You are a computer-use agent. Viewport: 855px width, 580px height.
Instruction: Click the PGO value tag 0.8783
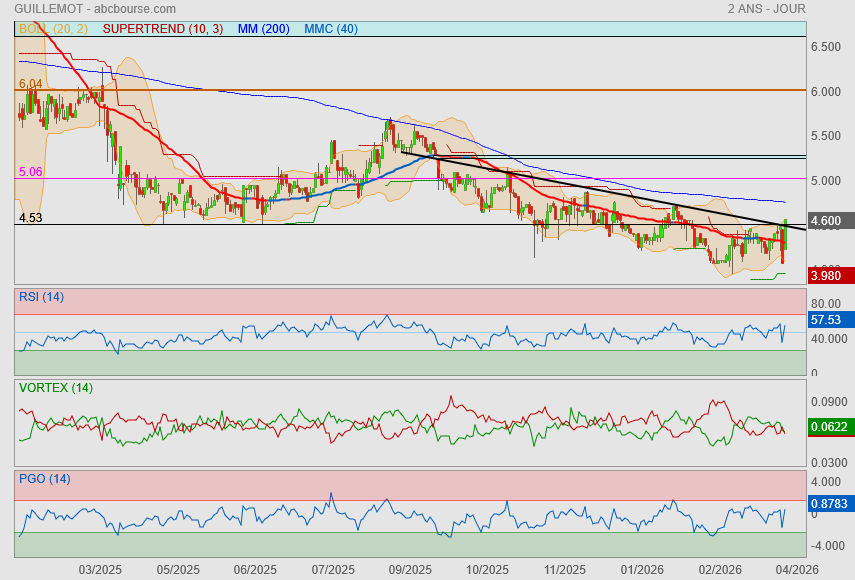[830, 505]
